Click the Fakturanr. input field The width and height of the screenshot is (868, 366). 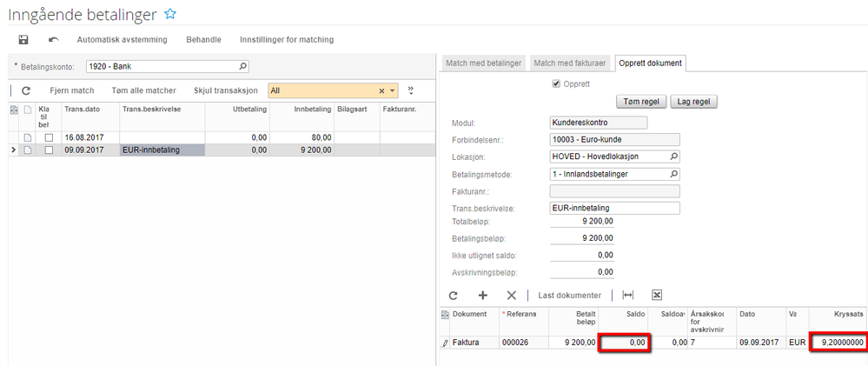(614, 191)
